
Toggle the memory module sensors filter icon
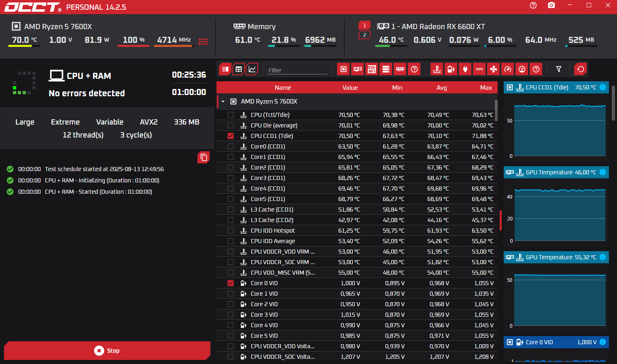coord(400,69)
